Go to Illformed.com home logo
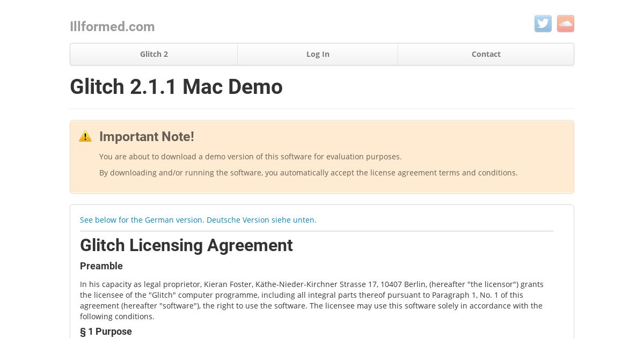 click(x=112, y=26)
